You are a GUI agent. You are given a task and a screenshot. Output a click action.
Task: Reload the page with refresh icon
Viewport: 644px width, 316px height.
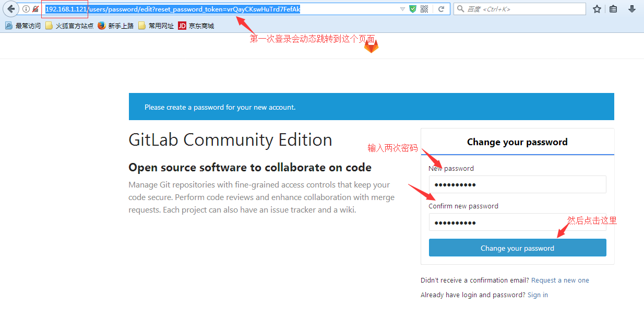(441, 9)
